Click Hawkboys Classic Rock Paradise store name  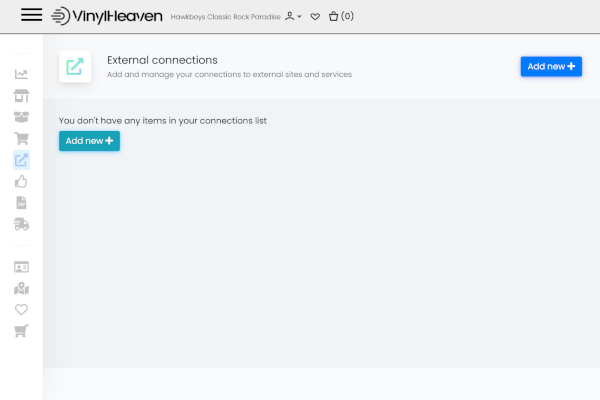coord(225,17)
